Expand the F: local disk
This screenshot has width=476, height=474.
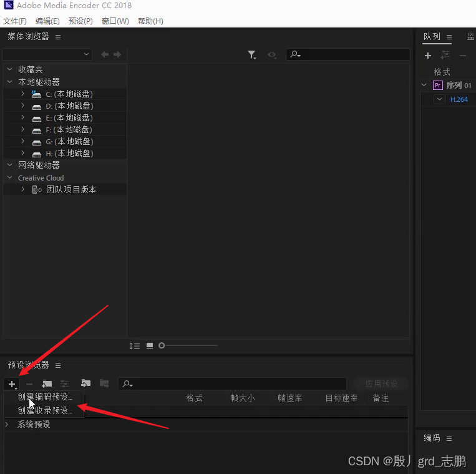[22, 129]
